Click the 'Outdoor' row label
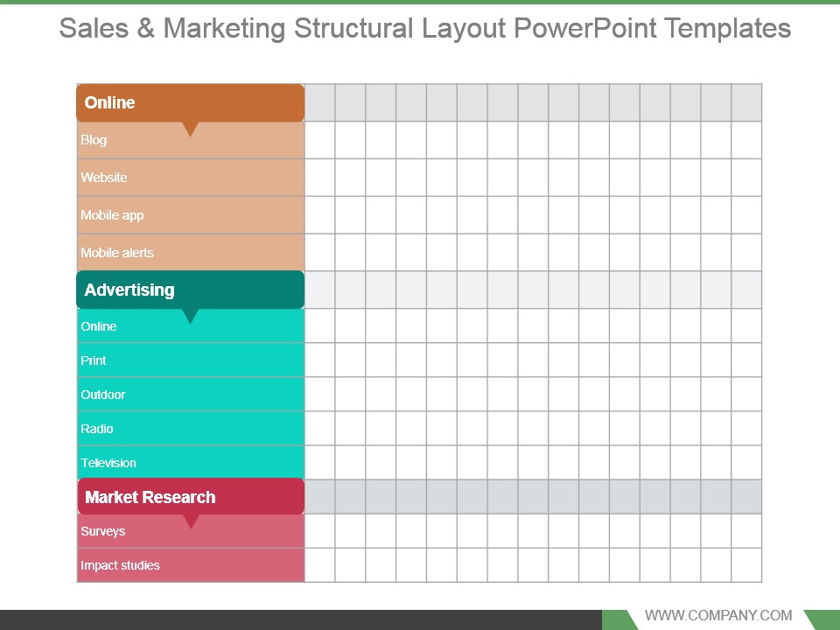The image size is (840, 630). [x=103, y=395]
